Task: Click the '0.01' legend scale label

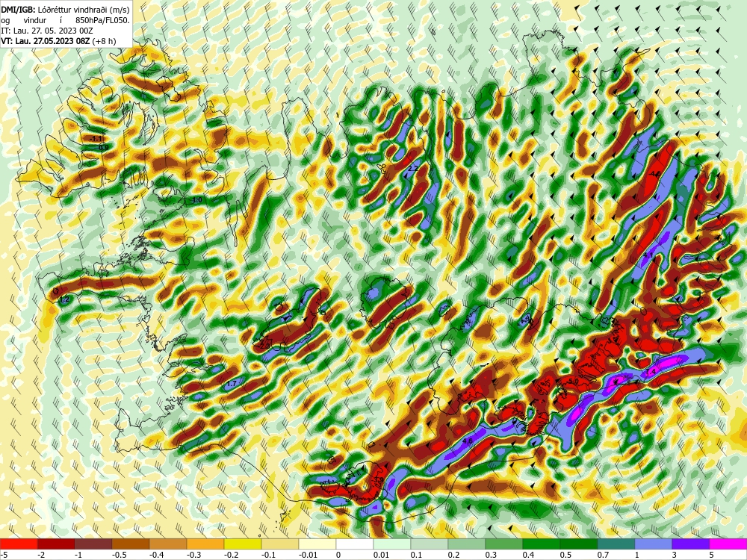Action: [x=381, y=555]
